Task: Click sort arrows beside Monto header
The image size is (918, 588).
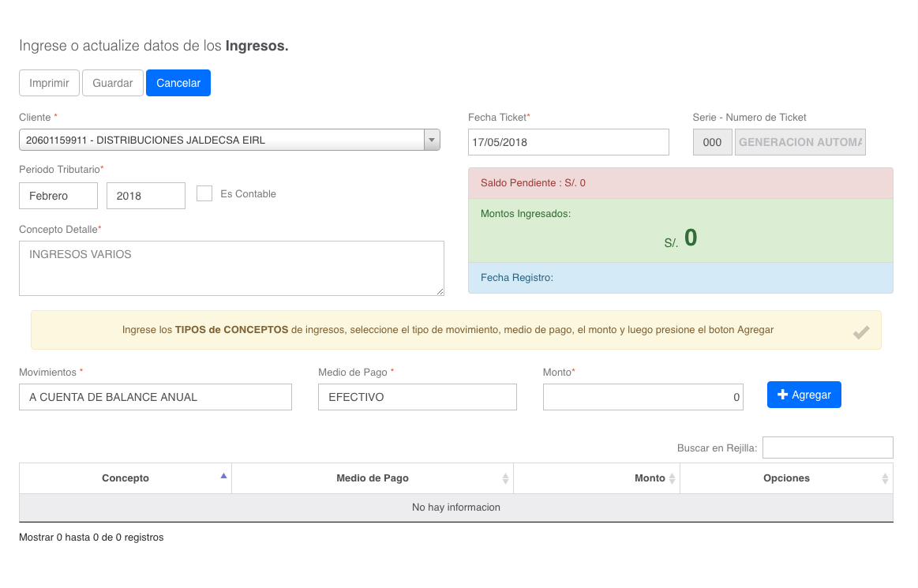Action: click(672, 478)
